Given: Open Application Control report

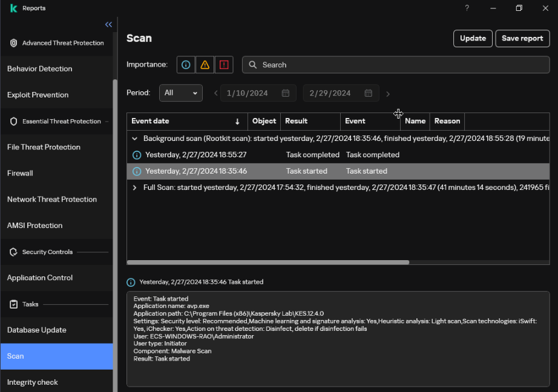Looking at the screenshot, I should pyautogui.click(x=56, y=278).
